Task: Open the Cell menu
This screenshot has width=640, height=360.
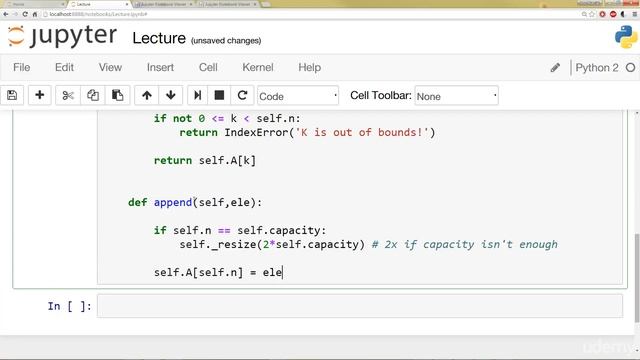Action: [x=208, y=67]
